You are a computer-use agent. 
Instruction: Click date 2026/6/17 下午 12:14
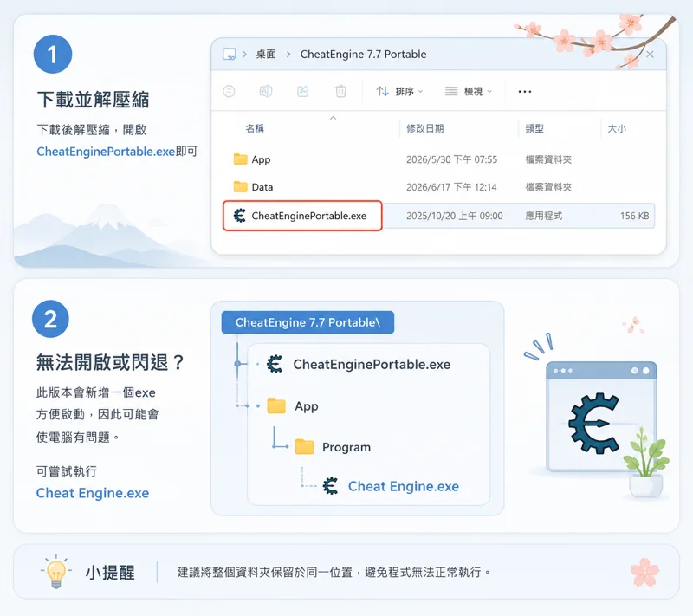click(x=451, y=187)
